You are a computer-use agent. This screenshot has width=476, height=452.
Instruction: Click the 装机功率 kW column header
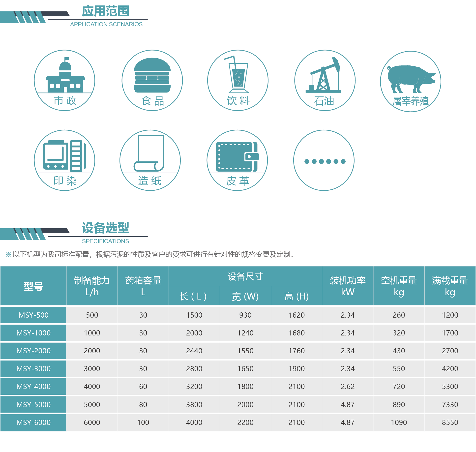click(x=348, y=286)
